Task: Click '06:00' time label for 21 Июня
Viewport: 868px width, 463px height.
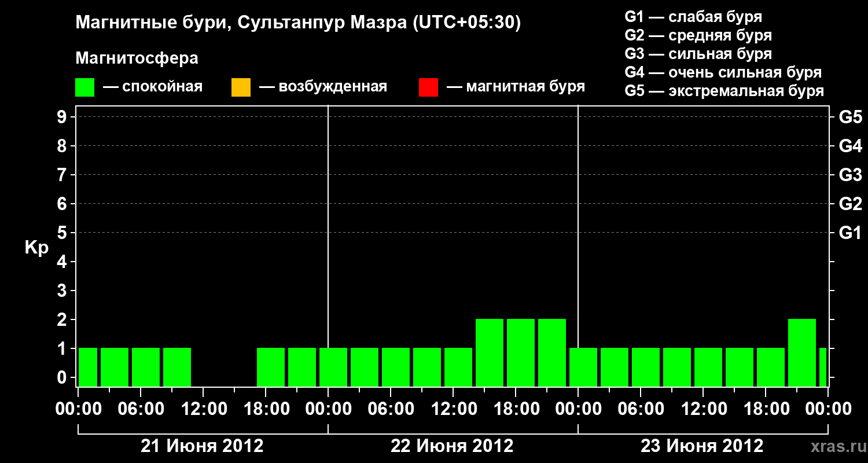Action: click(141, 409)
